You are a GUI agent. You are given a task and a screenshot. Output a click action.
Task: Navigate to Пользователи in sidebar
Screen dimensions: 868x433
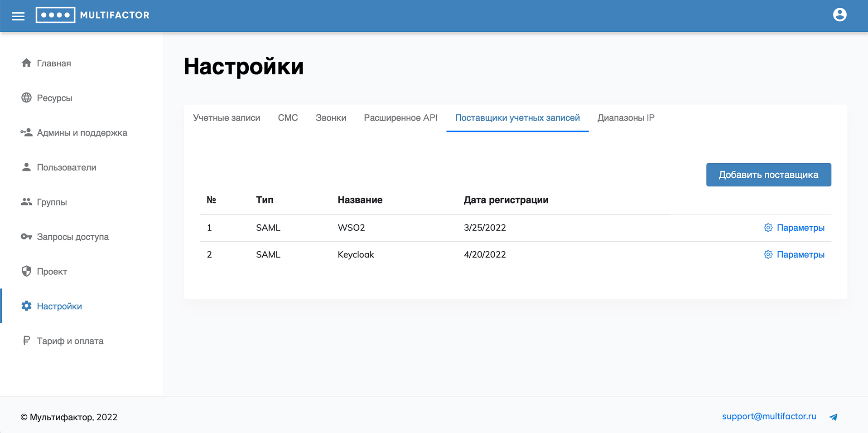pyautogui.click(x=66, y=167)
